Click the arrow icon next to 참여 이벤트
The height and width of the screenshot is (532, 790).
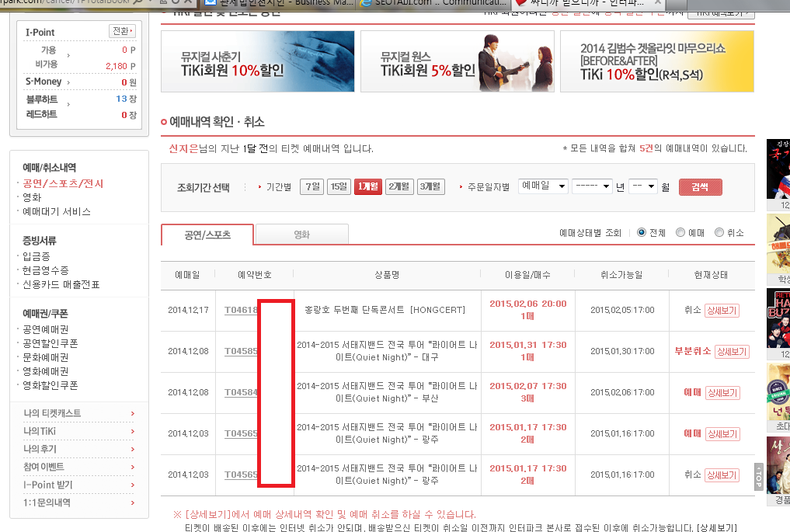(x=133, y=467)
